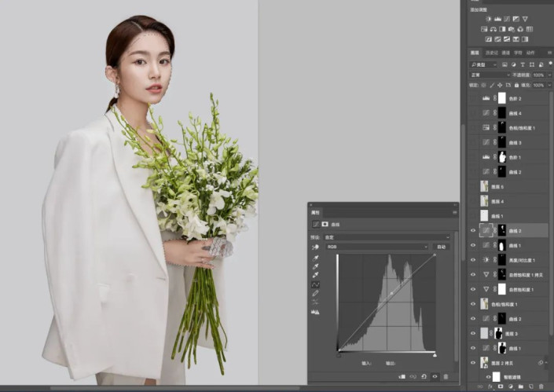Viewport: 554px width, 392px height.
Task: Select the pencil draw-curve tool in Properties
Action: 316,293
